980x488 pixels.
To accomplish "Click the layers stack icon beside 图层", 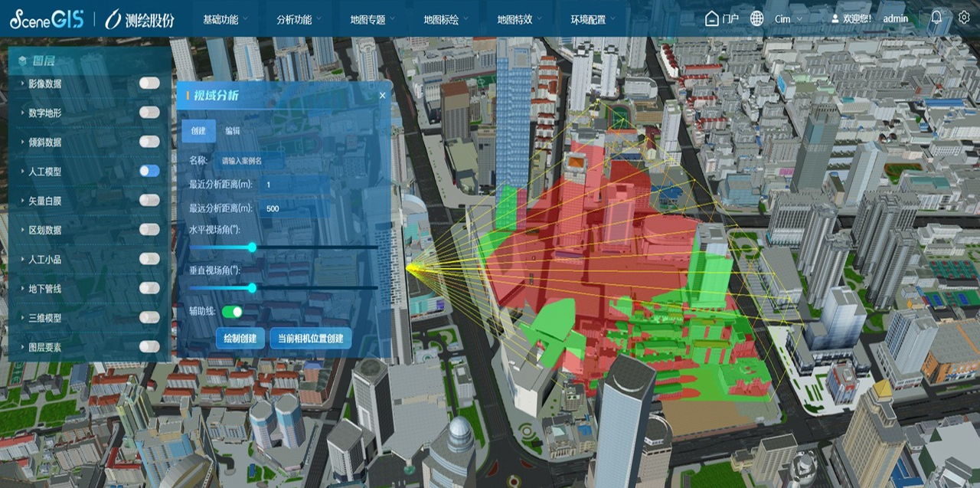I will click(22, 61).
